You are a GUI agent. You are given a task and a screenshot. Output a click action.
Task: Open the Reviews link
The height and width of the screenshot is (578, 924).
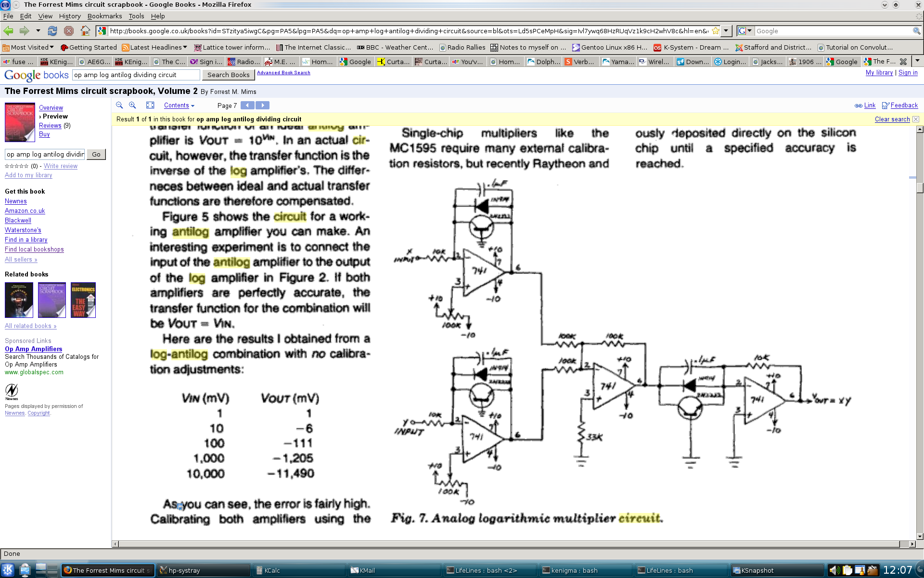(50, 126)
